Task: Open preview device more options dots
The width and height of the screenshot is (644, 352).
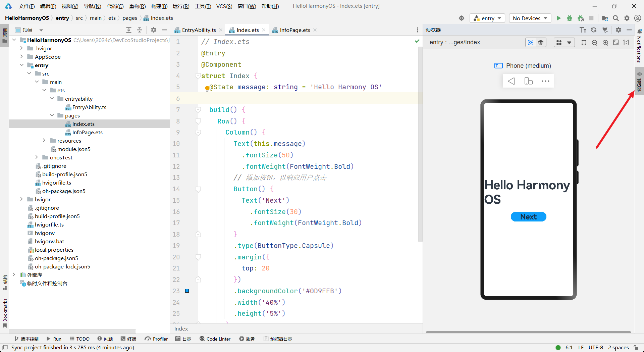Action: click(545, 81)
